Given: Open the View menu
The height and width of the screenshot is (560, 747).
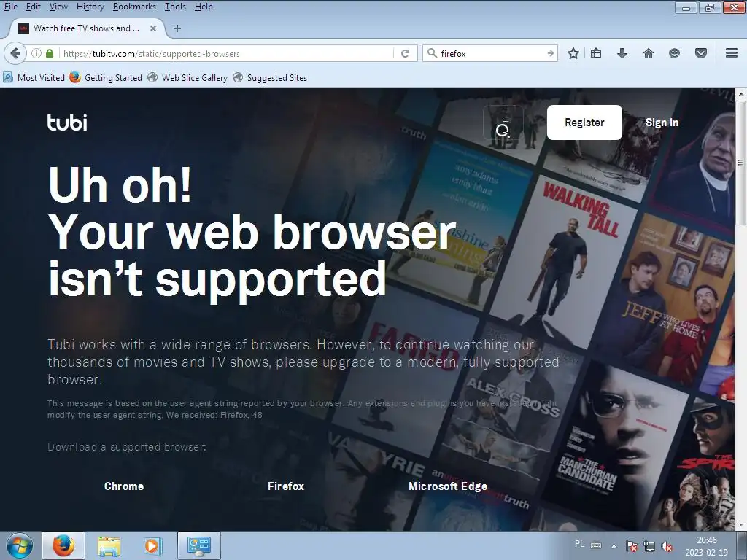Looking at the screenshot, I should [58, 7].
